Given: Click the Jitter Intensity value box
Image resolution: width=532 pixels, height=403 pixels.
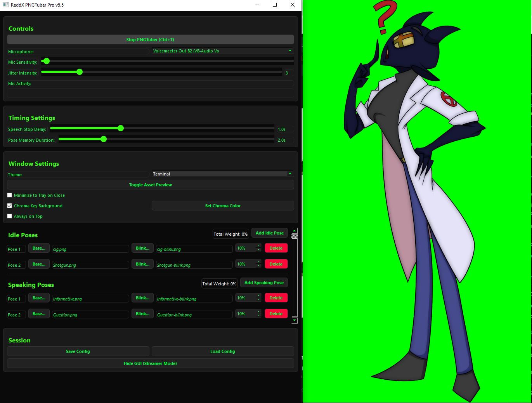Looking at the screenshot, I should pos(289,73).
